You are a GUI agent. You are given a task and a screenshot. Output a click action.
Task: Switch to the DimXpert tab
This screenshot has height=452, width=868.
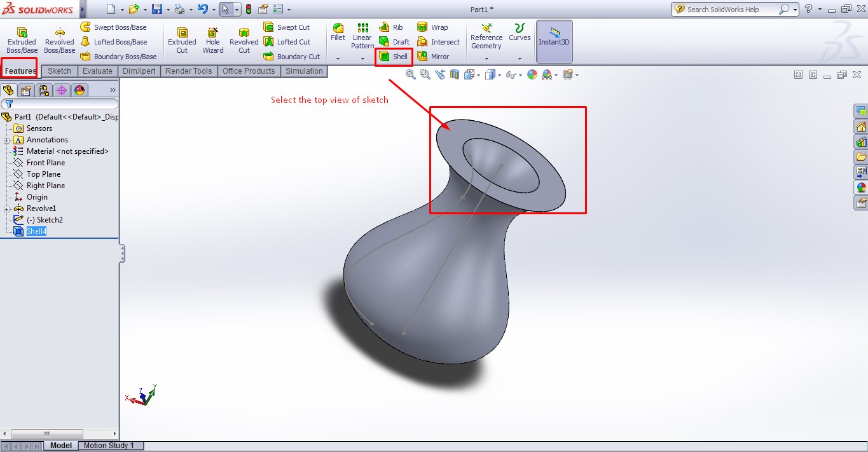click(139, 71)
